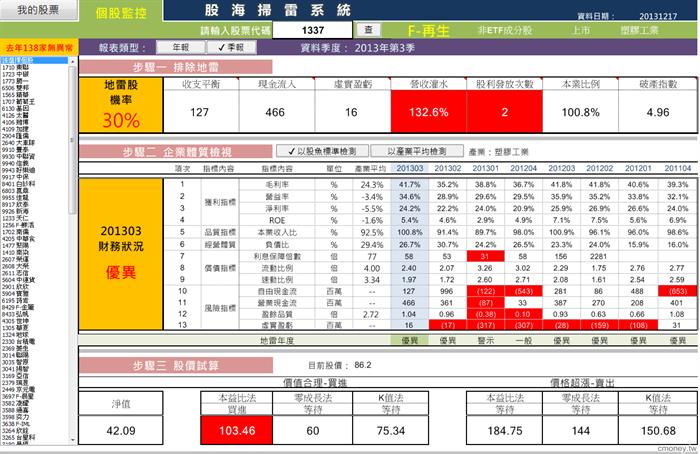
Task: Click the 零成長法 buy price 60
Action: click(x=312, y=431)
